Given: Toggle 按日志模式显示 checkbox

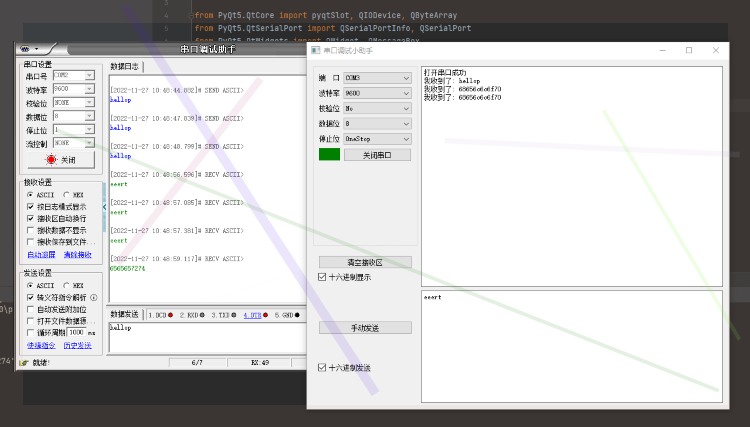Looking at the screenshot, I should click(31, 207).
